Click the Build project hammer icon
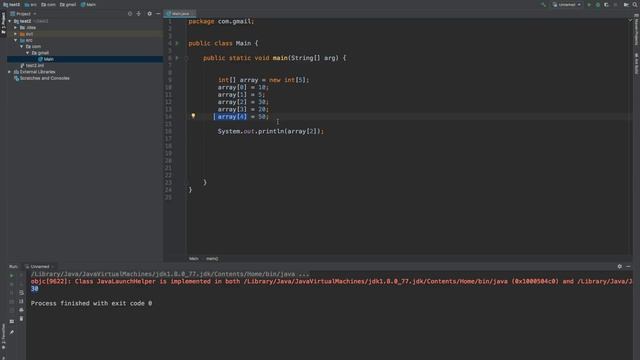The image size is (640, 360). (543, 4)
